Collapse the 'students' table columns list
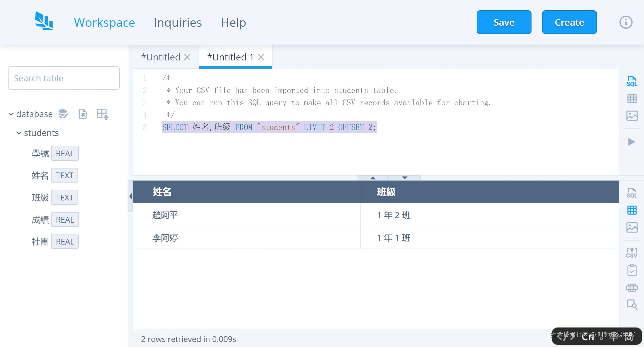This screenshot has height=347, width=644. 18,133
